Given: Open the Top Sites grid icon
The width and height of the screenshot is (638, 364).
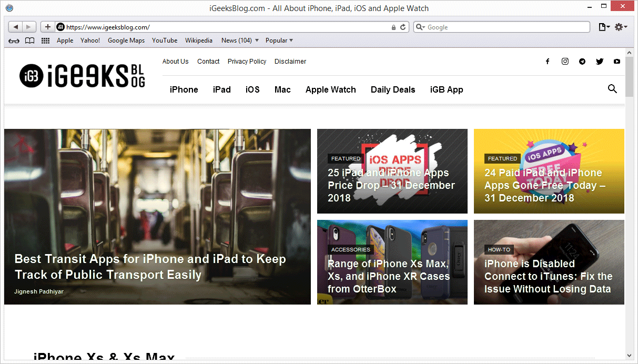Looking at the screenshot, I should [x=46, y=41].
